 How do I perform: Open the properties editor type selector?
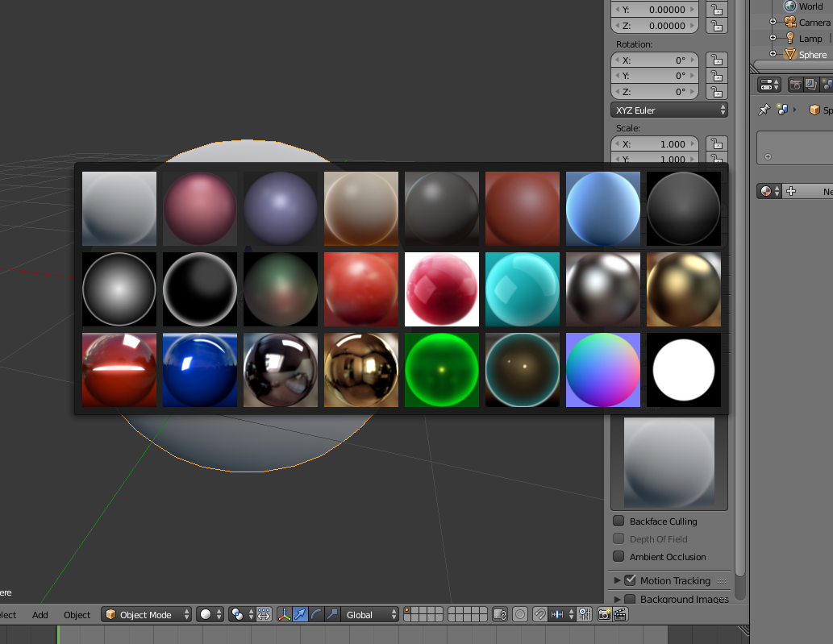(769, 85)
